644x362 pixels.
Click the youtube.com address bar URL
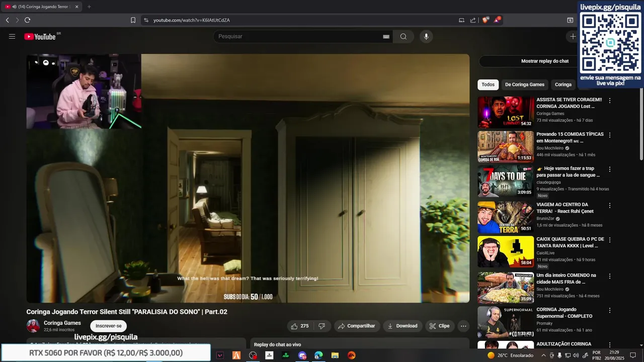192,20
